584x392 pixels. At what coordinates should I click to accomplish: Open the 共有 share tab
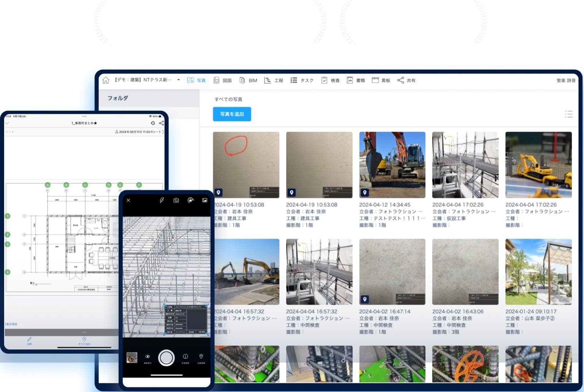(406, 80)
